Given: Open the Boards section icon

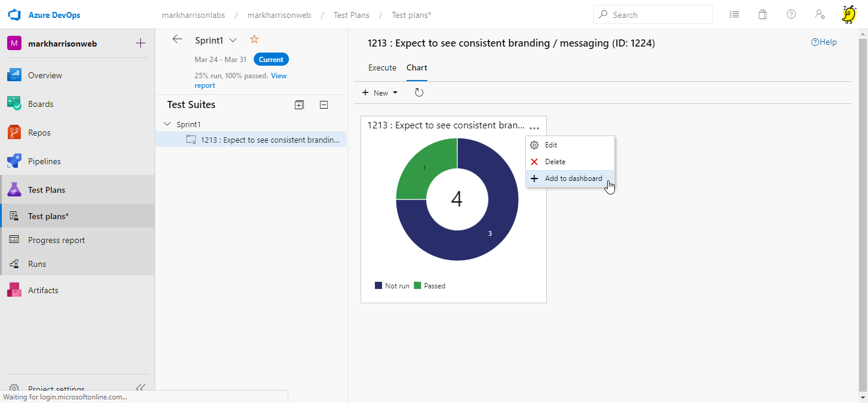Looking at the screenshot, I should pyautogui.click(x=14, y=104).
